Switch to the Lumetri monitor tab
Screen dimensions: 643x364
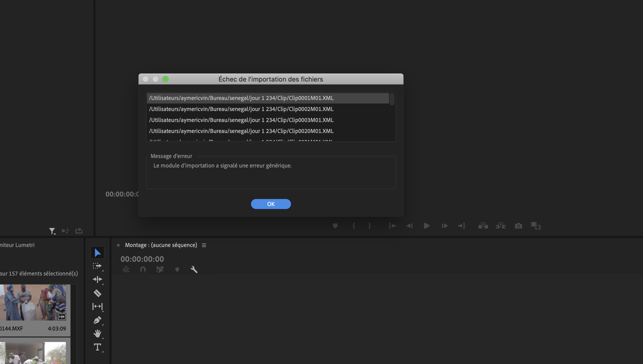tap(17, 245)
